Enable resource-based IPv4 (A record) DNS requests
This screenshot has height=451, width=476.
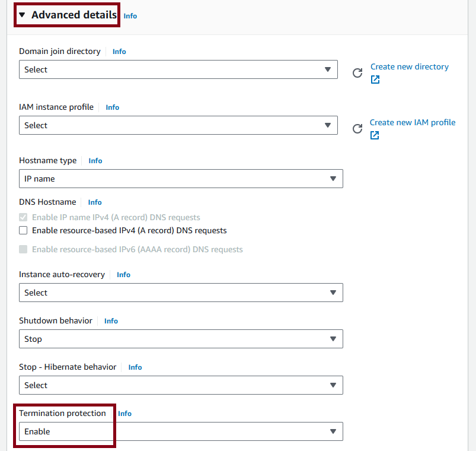[23, 230]
